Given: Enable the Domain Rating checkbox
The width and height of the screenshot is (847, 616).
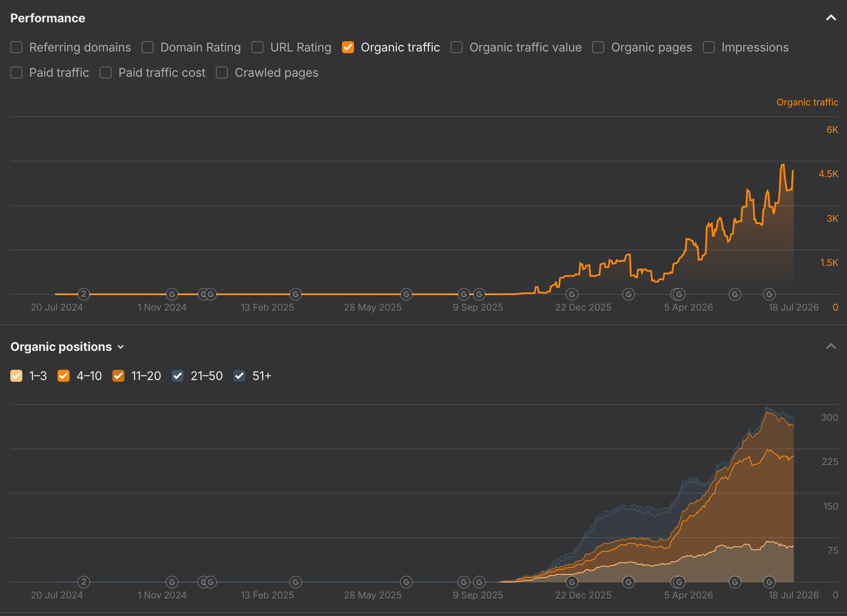Looking at the screenshot, I should coord(148,47).
